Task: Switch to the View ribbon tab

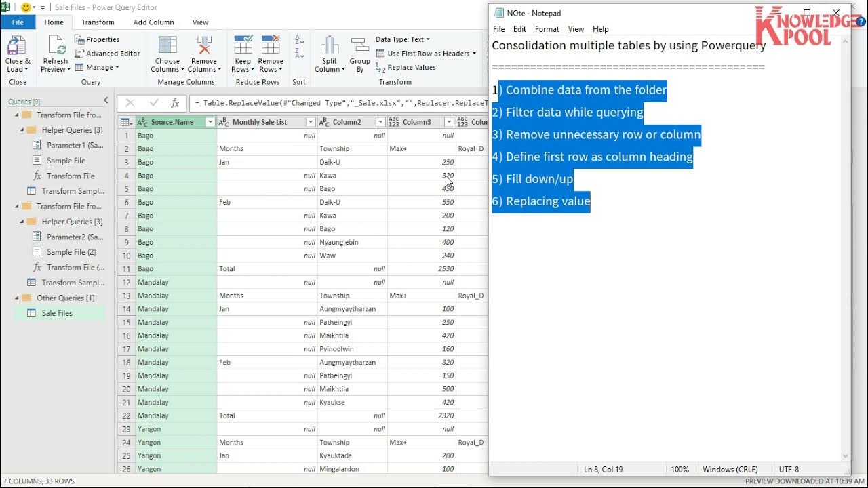Action: pos(200,22)
